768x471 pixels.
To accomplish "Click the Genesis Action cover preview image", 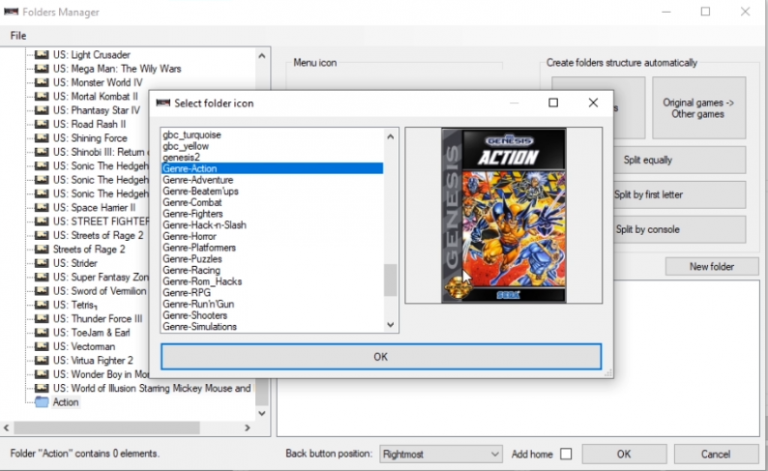I will [503, 215].
